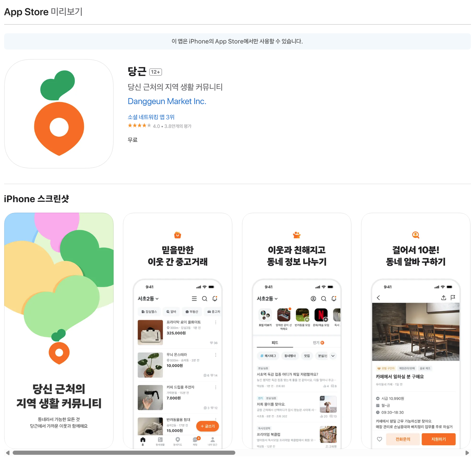Click the orange + 글쓰기 button
Viewport: 476px width, 470px height.
point(208,426)
